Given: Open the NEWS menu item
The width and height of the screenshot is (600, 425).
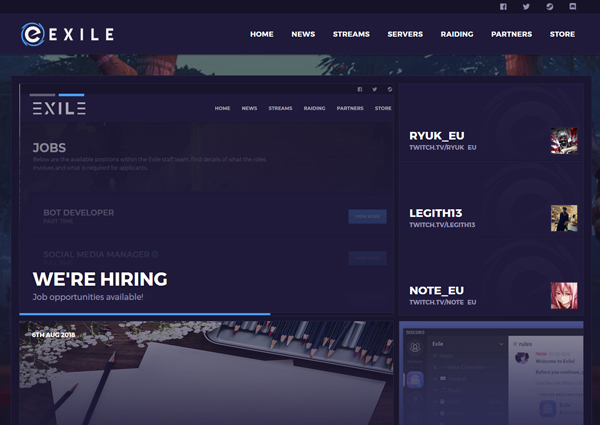Looking at the screenshot, I should (303, 34).
